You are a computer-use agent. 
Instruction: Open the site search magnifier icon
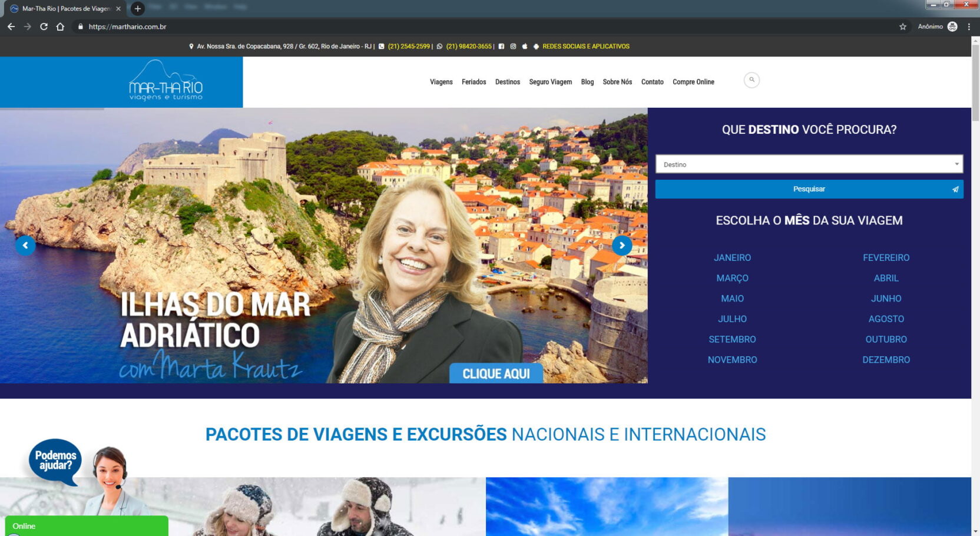tap(751, 80)
